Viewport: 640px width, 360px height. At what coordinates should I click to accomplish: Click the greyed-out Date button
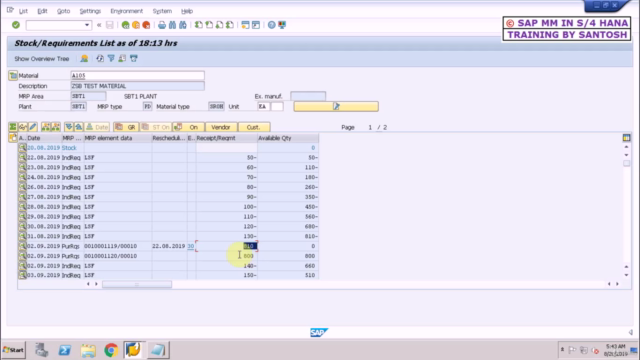tap(97, 127)
